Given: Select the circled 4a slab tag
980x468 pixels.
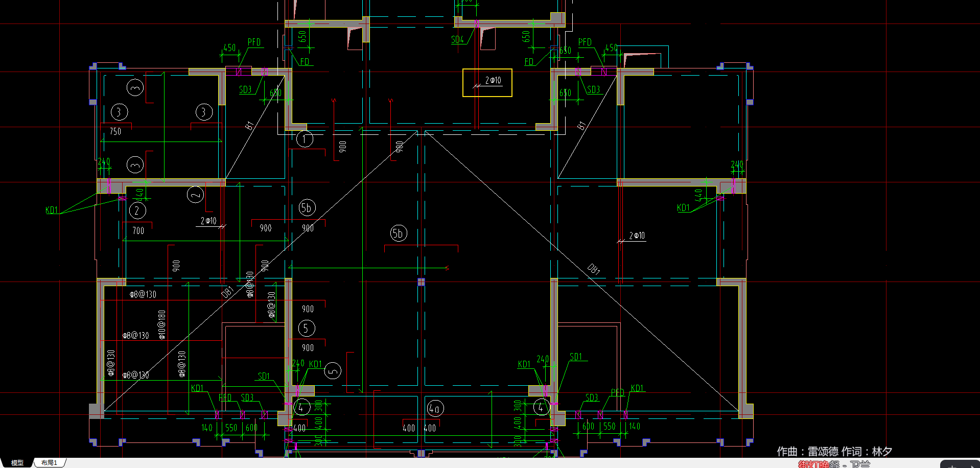Looking at the screenshot, I should pyautogui.click(x=435, y=408).
